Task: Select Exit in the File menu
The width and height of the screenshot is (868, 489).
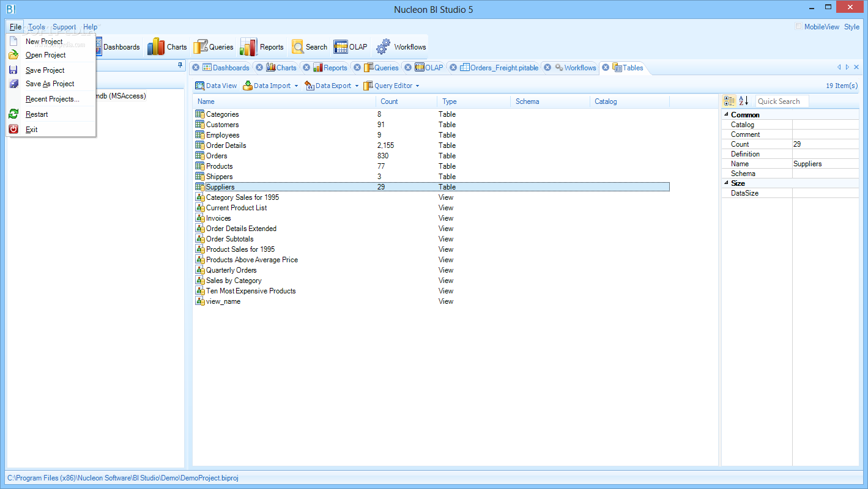Action: [51, 130]
